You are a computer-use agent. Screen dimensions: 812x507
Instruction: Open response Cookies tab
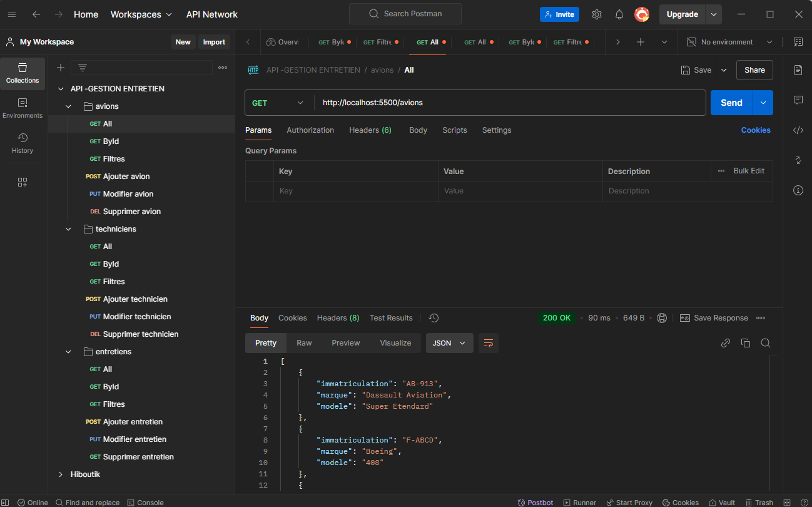click(x=293, y=318)
